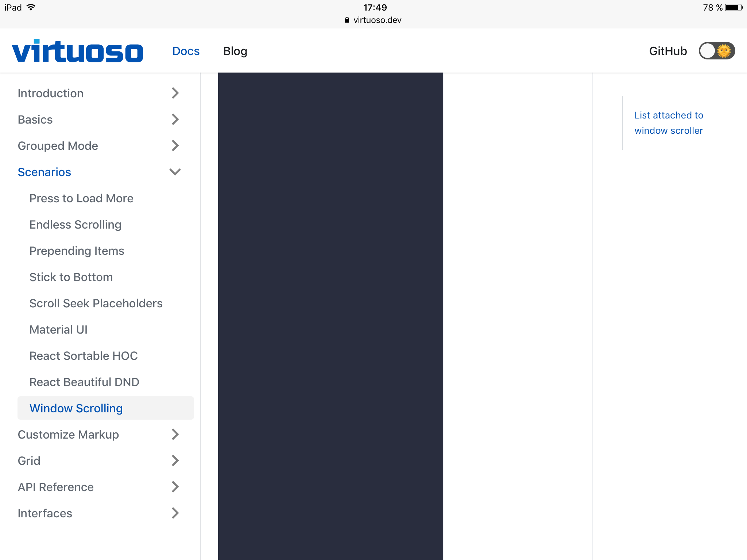Viewport: 747px width, 560px height.
Task: Click the battery indicator in the status bar
Action: (733, 7)
